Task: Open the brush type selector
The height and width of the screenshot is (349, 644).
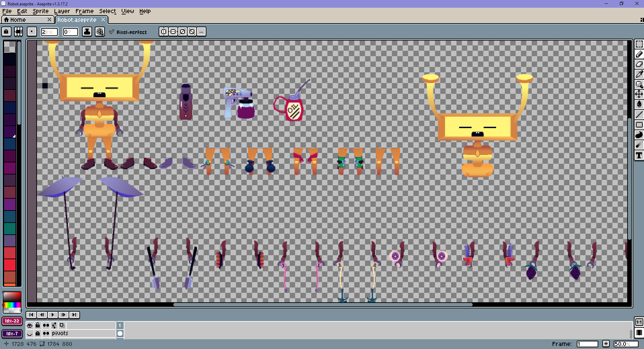Action: click(x=32, y=32)
